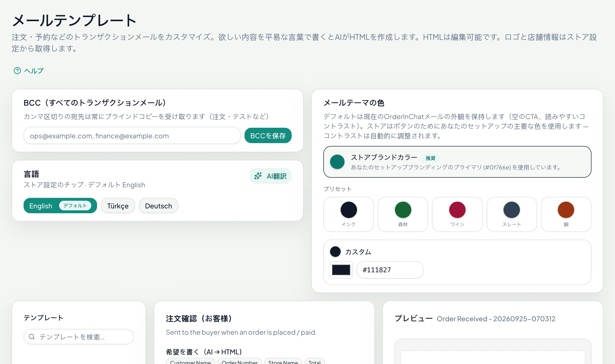
Task: Click the テンプレートを検索 search field
Action: (79, 337)
